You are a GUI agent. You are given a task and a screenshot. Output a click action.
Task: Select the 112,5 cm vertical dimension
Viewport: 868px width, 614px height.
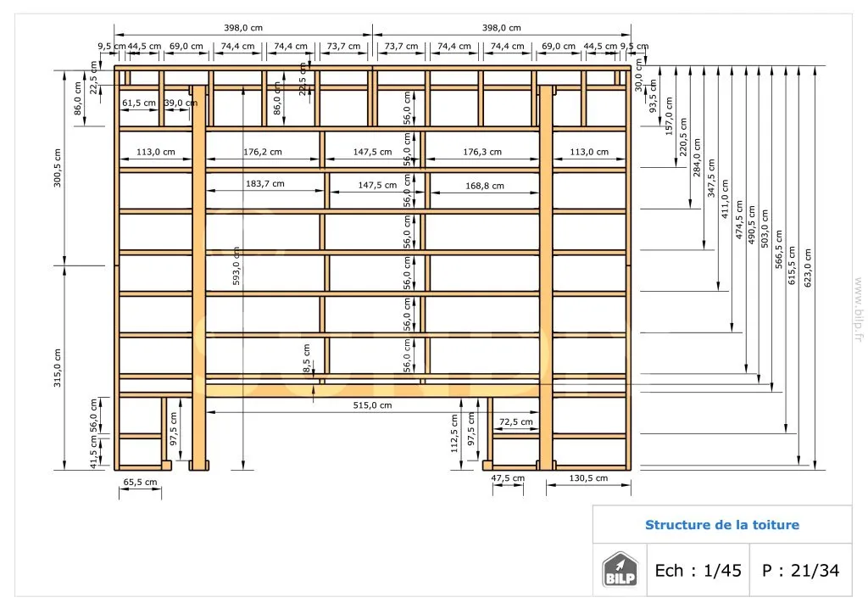tap(454, 433)
